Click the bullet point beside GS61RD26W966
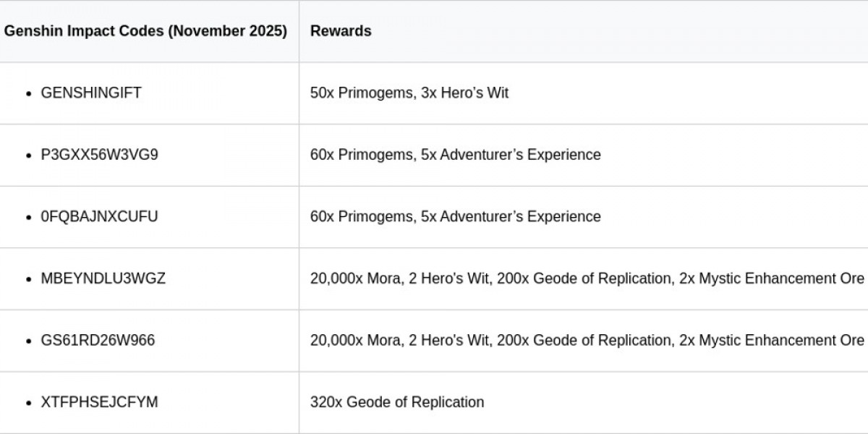Screen dimensions: 868x434 tap(29, 341)
